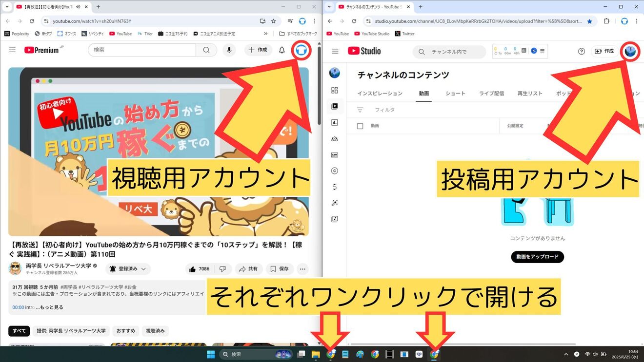Open the YouTube Premium guide hamburger menu
Viewport: 644px width, 362px height.
[13, 50]
